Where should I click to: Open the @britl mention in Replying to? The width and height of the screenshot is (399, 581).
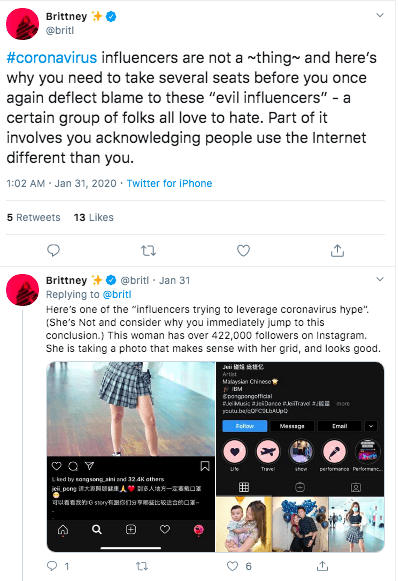tap(117, 295)
